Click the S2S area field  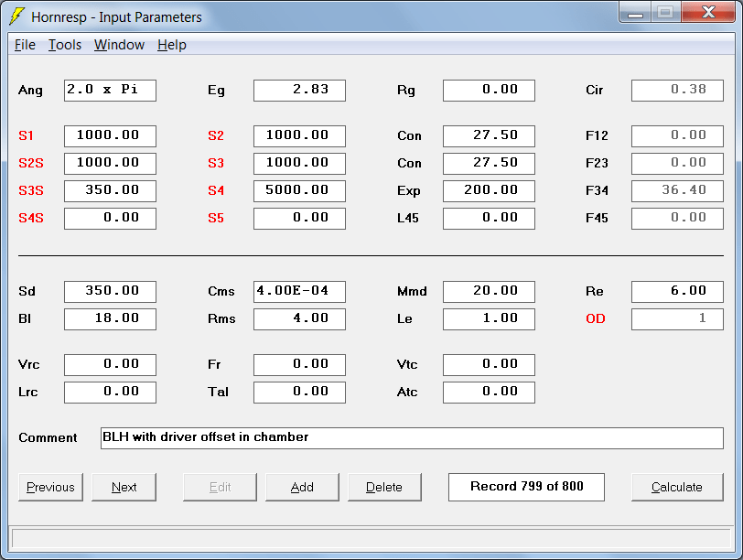point(110,164)
